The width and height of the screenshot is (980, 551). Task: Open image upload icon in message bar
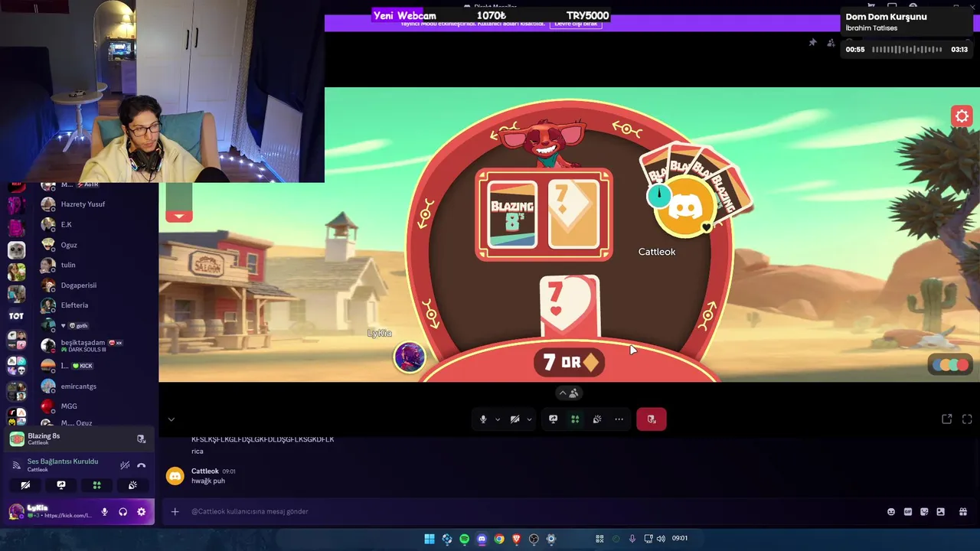(x=941, y=512)
